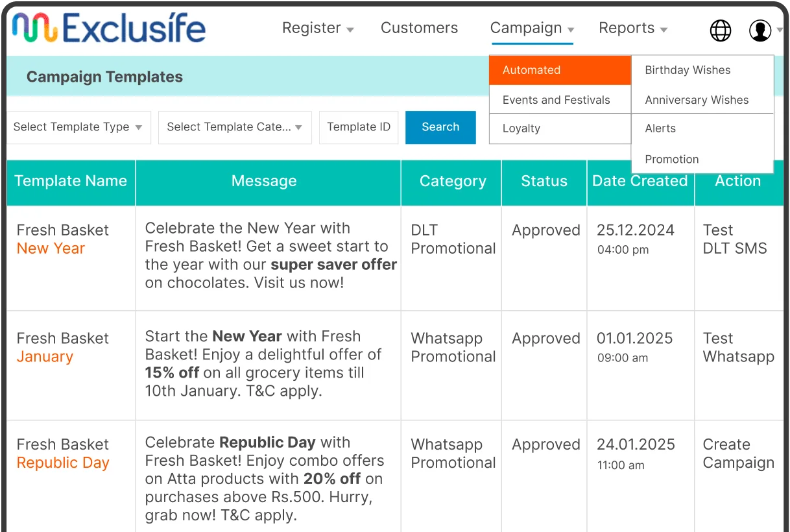Open the Campaign menu
790x532 pixels.
click(526, 28)
